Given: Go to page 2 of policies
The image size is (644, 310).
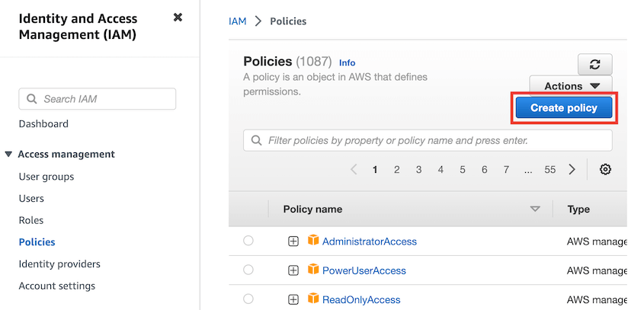Looking at the screenshot, I should (x=397, y=170).
